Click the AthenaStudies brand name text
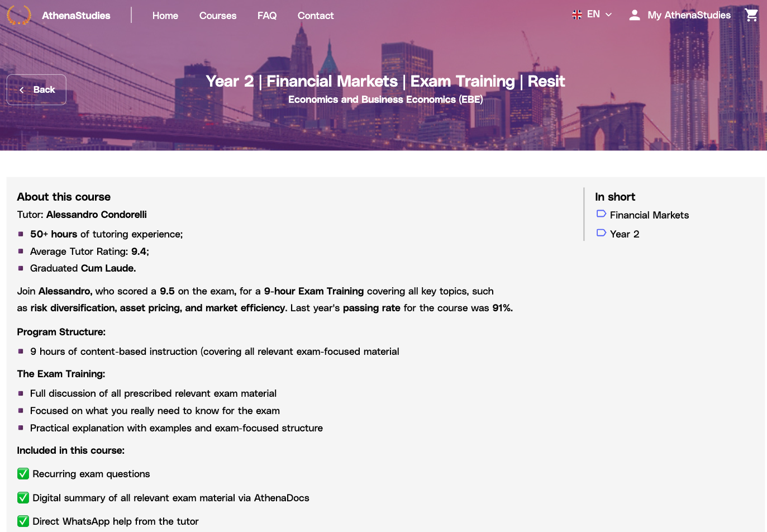 tap(76, 16)
